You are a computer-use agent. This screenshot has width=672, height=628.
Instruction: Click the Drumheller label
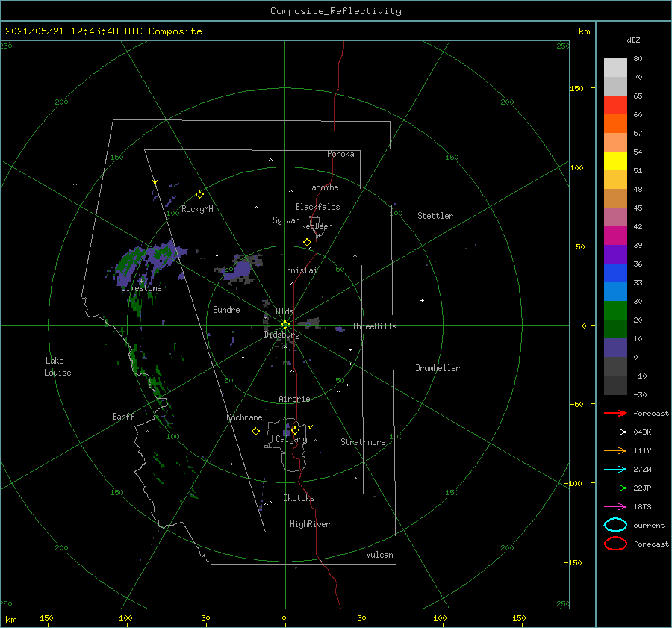(x=438, y=368)
